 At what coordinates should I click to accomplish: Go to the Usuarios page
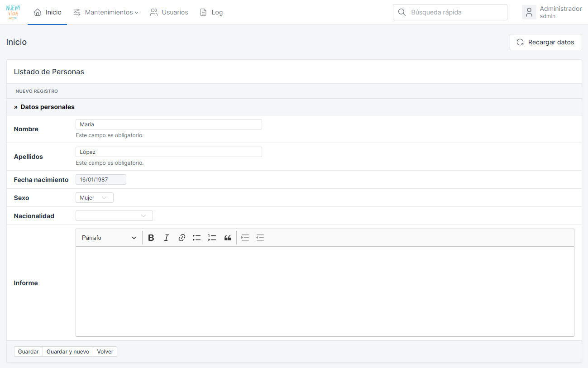(x=169, y=12)
